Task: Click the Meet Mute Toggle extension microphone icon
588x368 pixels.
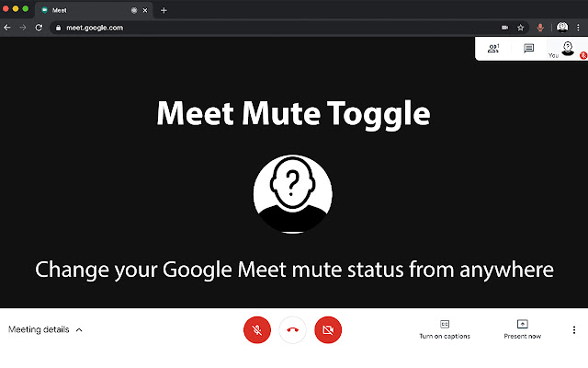Action: [x=540, y=28]
